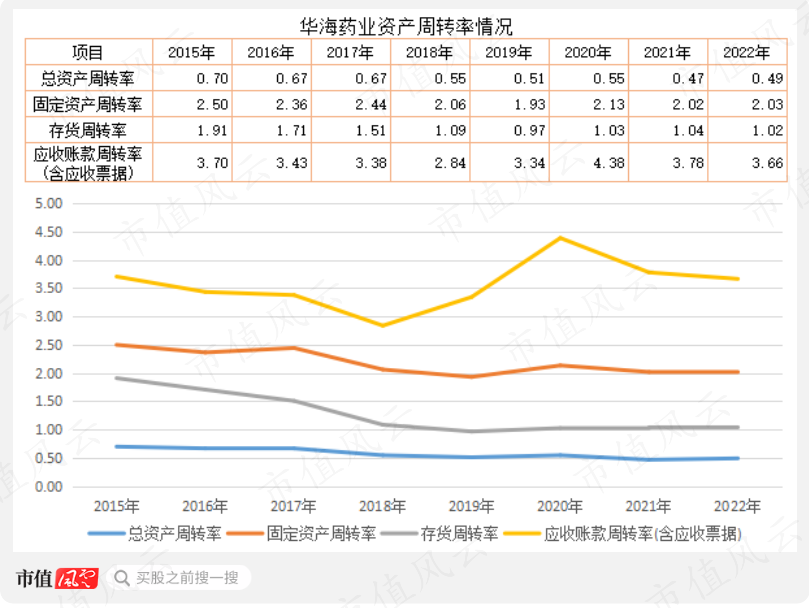The height and width of the screenshot is (608, 809).
Task: Click the 2015年 table header cell
Action: click(x=192, y=52)
